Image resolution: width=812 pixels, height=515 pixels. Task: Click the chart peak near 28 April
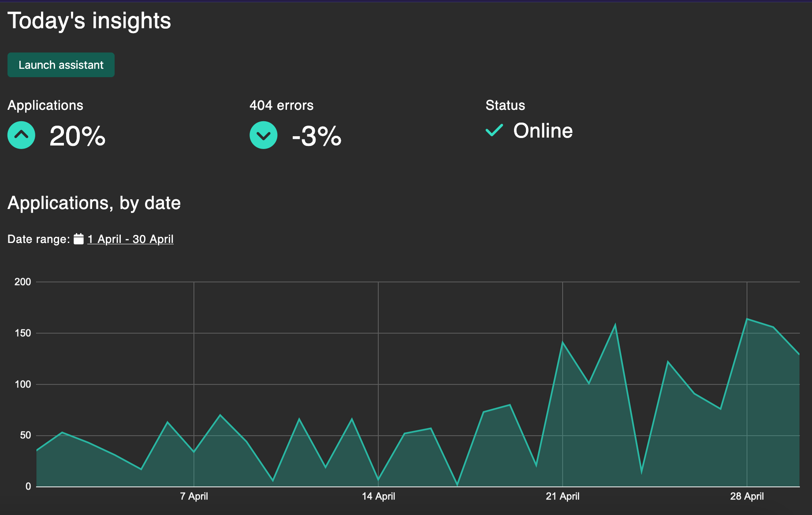tap(747, 318)
